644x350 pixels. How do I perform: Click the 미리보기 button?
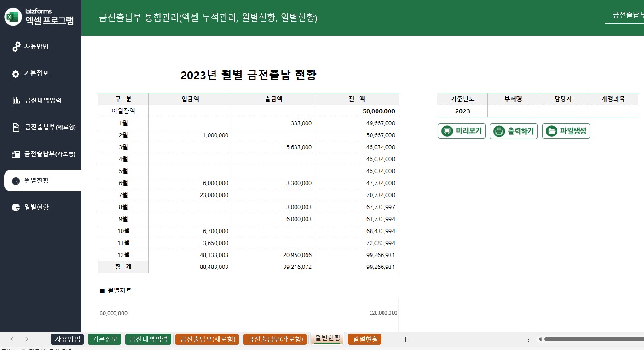(x=462, y=131)
